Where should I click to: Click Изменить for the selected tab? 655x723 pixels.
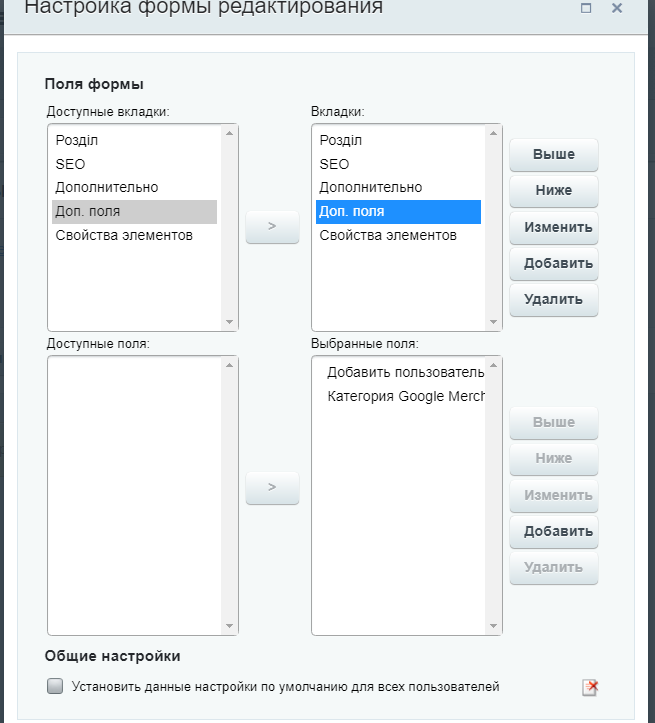point(554,227)
